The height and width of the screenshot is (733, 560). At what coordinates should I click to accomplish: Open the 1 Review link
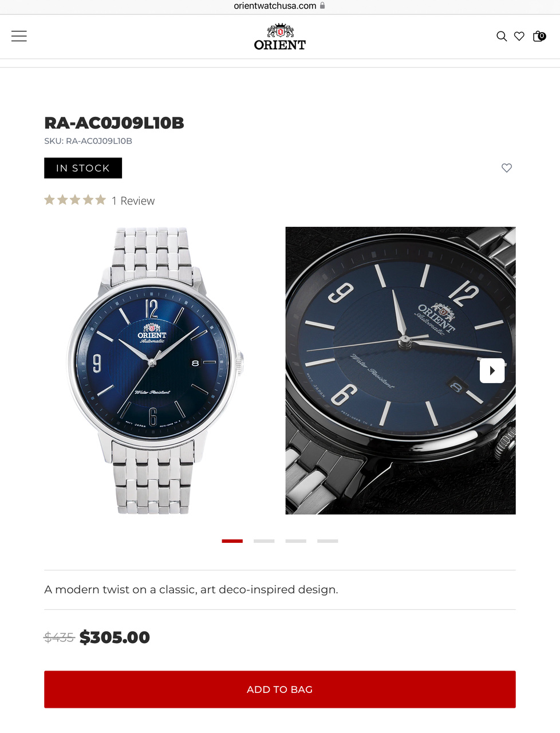pyautogui.click(x=133, y=201)
